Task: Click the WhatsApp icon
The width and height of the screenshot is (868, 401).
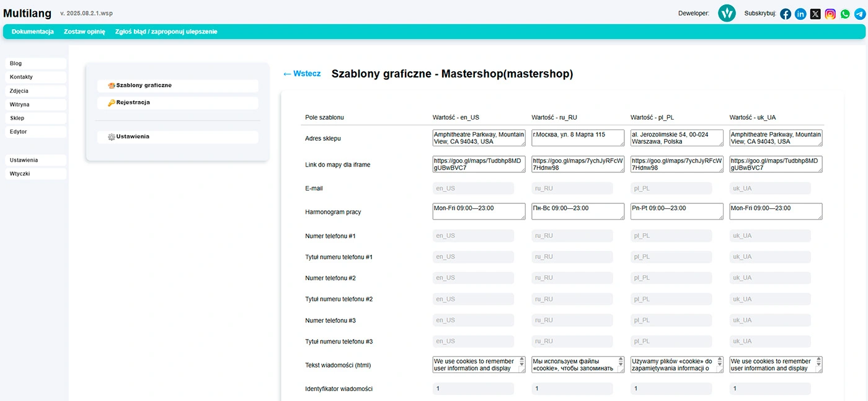Action: 844,14
